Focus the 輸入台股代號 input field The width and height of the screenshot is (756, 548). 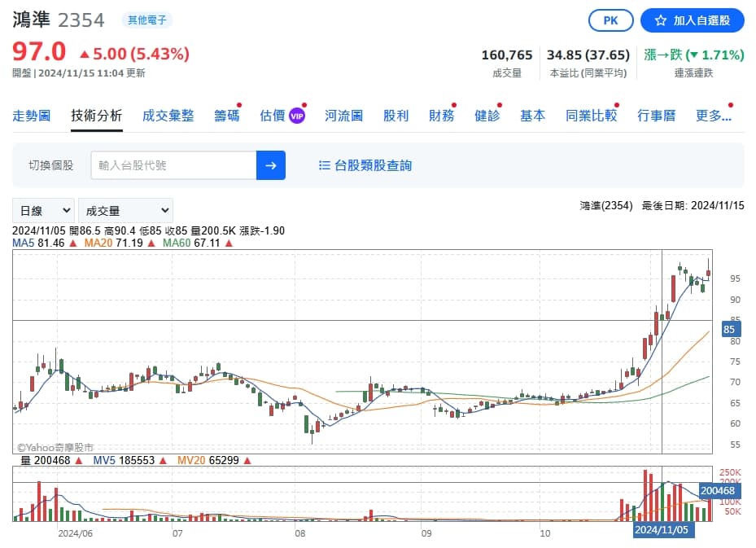173,165
